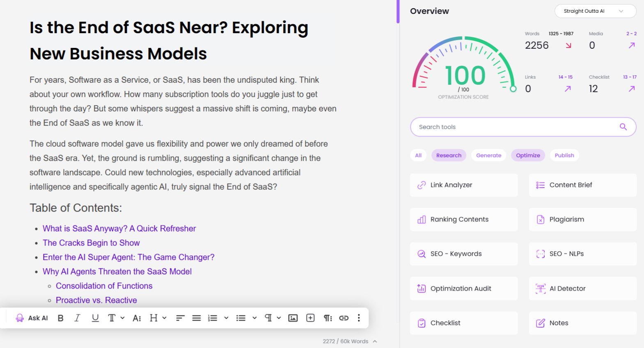This screenshot has width=644, height=348.
Task: Click the '13 - 17' checklist range
Action: tap(630, 77)
